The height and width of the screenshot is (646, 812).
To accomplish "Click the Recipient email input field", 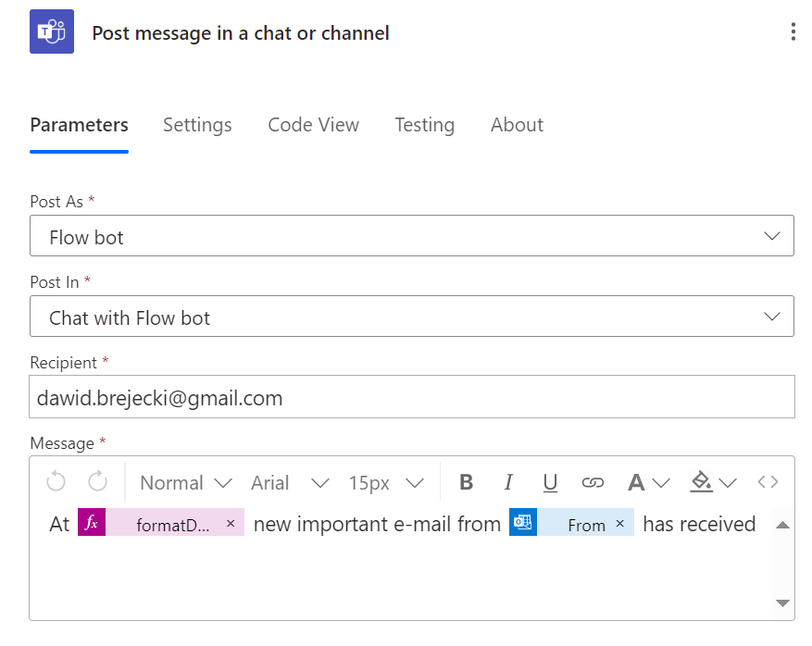I will (x=411, y=397).
